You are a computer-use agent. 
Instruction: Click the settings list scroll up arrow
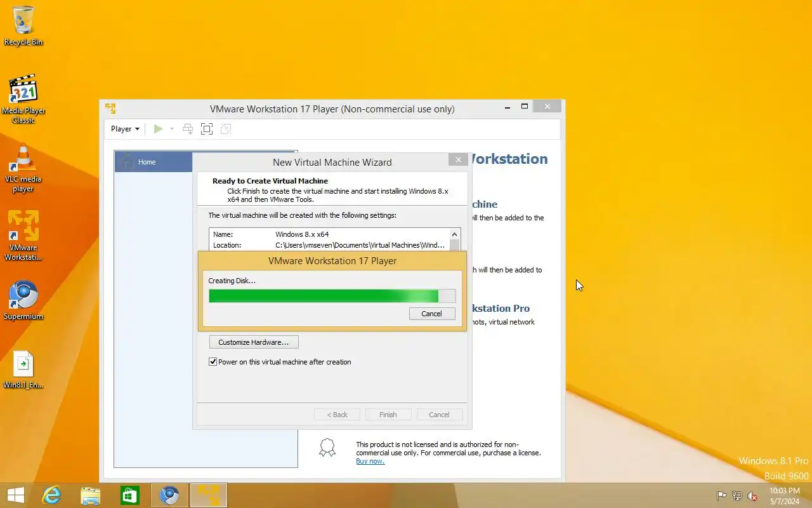click(x=454, y=234)
